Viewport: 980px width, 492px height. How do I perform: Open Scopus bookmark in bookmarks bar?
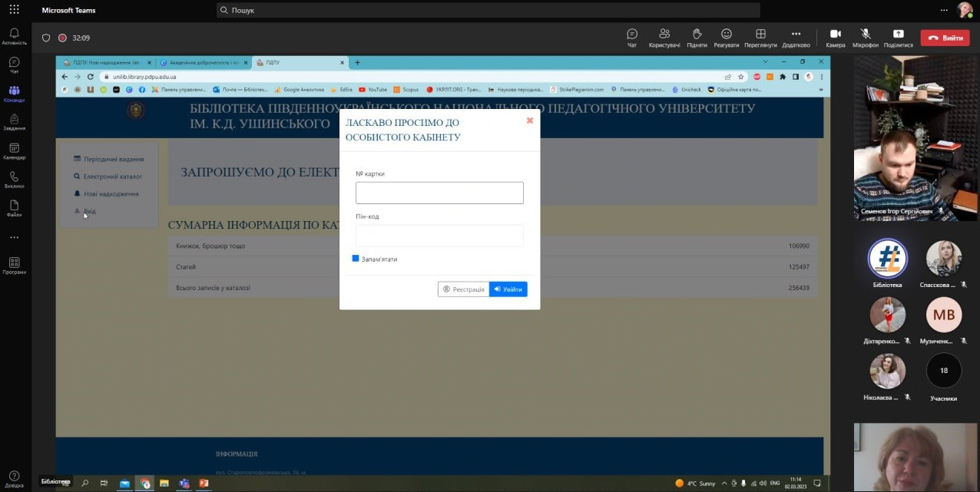click(x=406, y=90)
